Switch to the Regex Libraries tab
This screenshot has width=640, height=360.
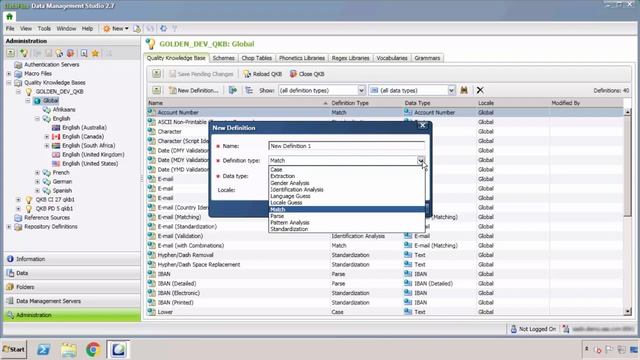[x=350, y=58]
